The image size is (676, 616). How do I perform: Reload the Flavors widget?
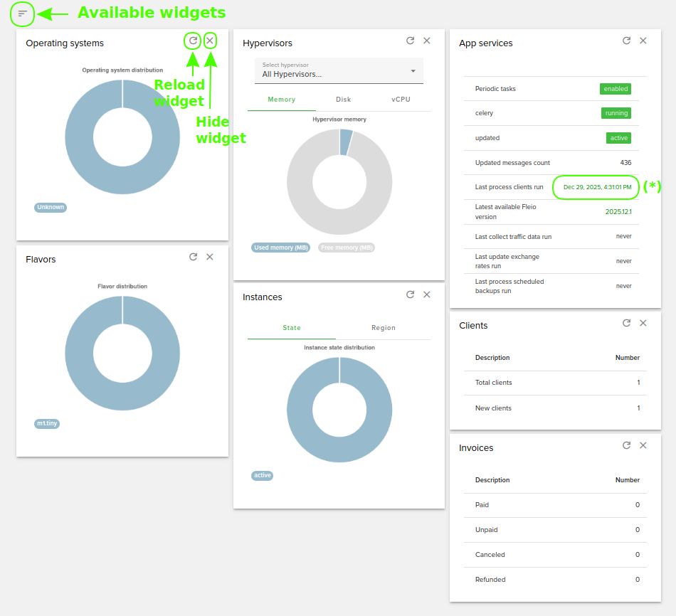tap(194, 257)
